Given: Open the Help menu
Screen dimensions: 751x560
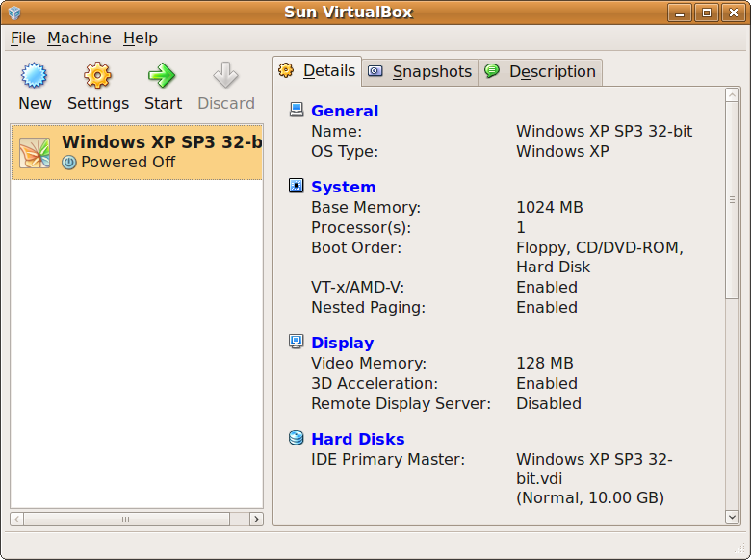Looking at the screenshot, I should pos(141,38).
